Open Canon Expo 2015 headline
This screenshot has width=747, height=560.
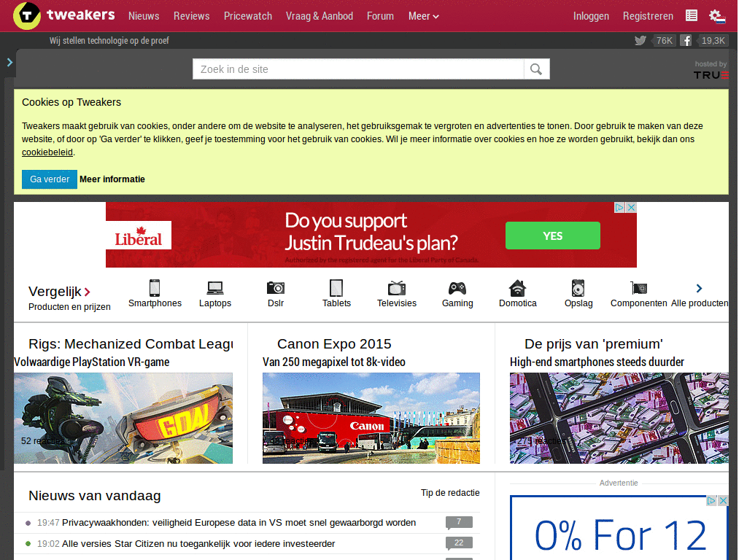pyautogui.click(x=334, y=344)
